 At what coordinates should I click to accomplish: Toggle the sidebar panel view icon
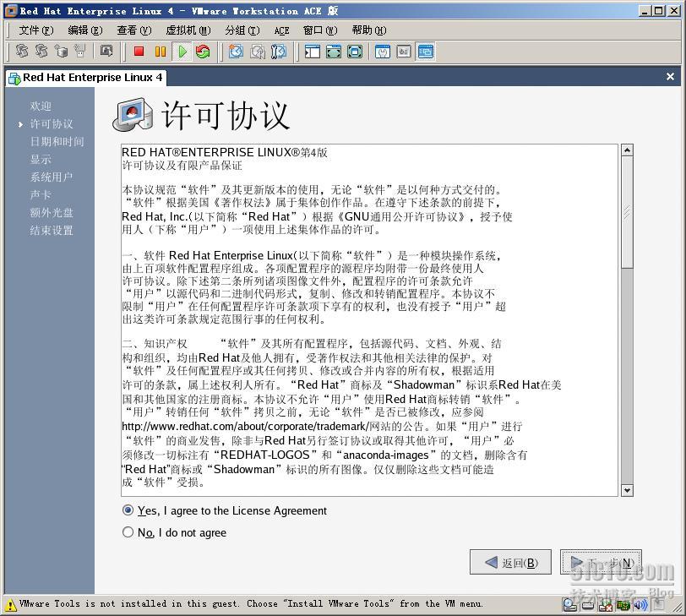click(313, 52)
